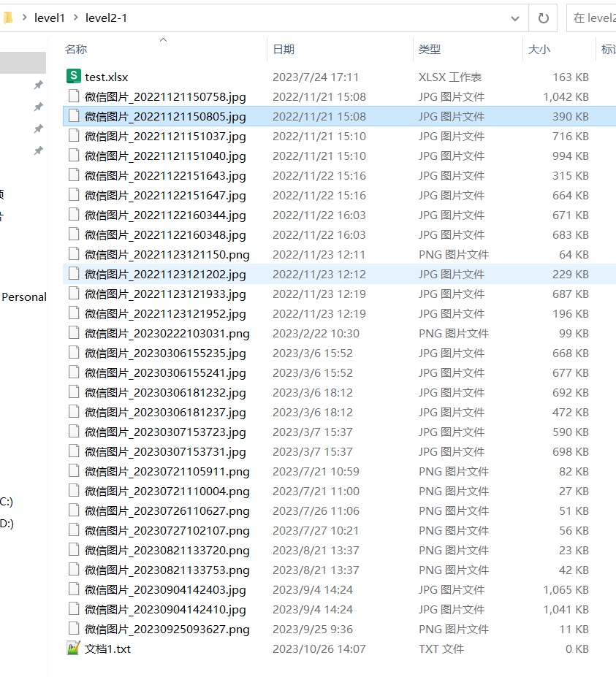Click size value 11 KB
The width and height of the screenshot is (616, 677).
click(574, 630)
